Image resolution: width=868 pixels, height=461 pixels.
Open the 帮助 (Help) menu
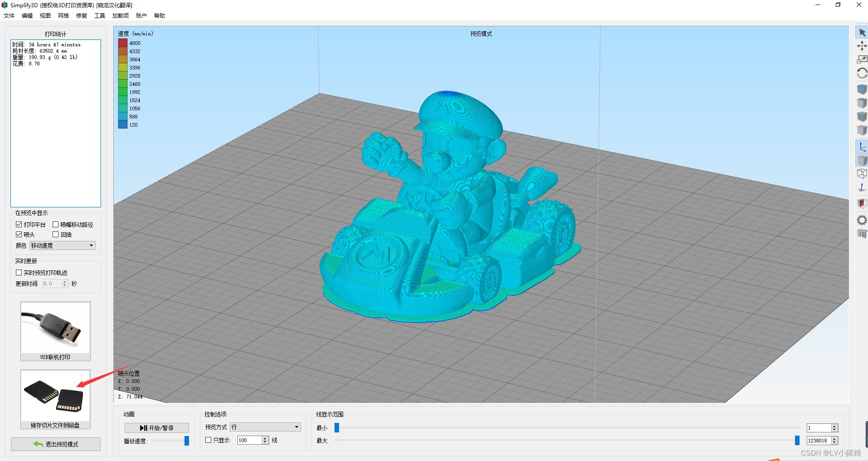click(x=160, y=15)
